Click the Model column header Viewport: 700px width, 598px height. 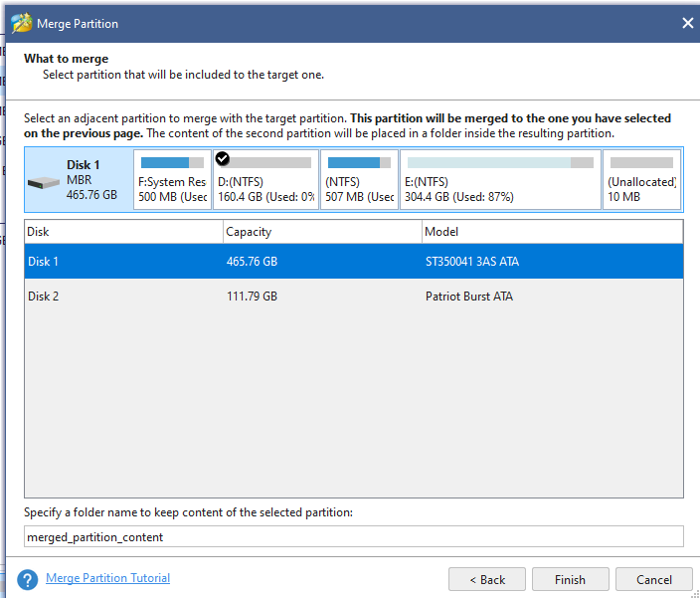[552, 232]
